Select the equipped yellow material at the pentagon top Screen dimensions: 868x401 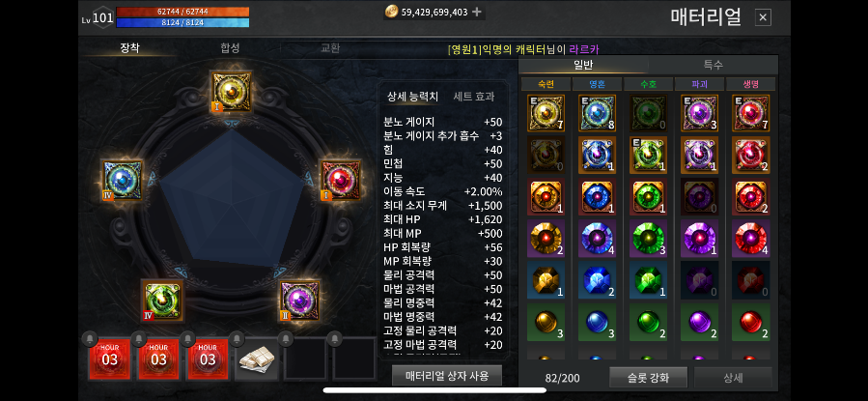232,92
